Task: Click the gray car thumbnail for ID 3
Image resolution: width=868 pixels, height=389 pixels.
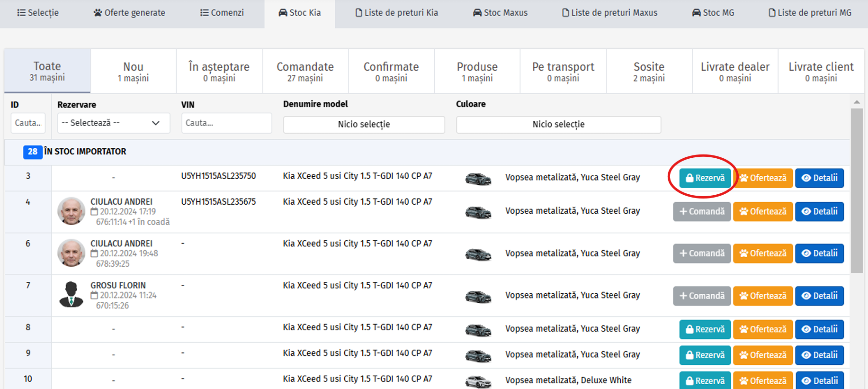Action: point(478,179)
